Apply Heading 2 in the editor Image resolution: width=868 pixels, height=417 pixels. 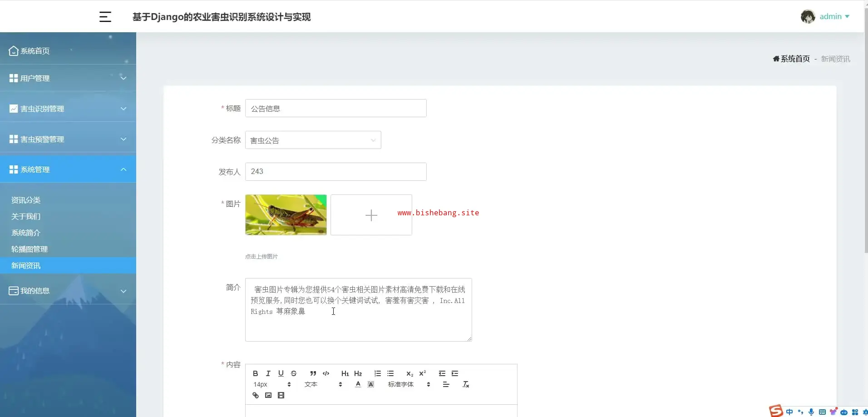(358, 373)
